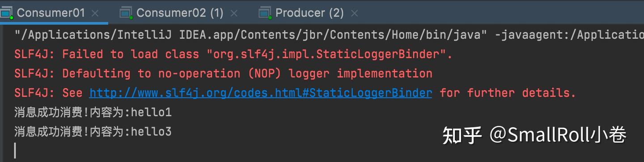Click the Producer application icon
Screen dimensions: 644x162
[265, 13]
